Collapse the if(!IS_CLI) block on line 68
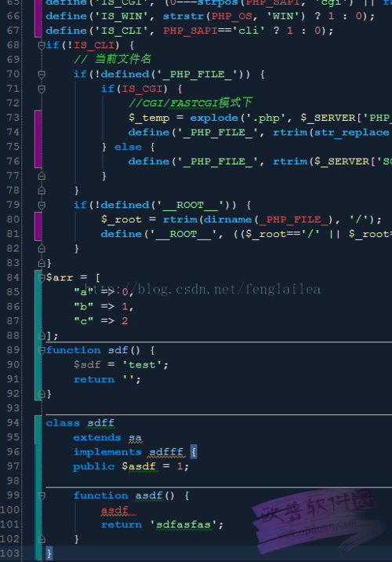This screenshot has width=392, height=562. [x=42, y=46]
